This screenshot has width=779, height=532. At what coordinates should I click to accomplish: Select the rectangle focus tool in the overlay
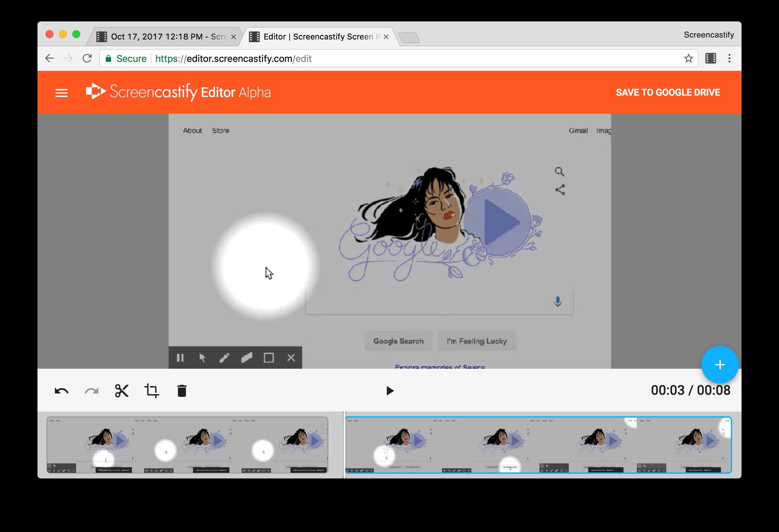[x=269, y=358]
